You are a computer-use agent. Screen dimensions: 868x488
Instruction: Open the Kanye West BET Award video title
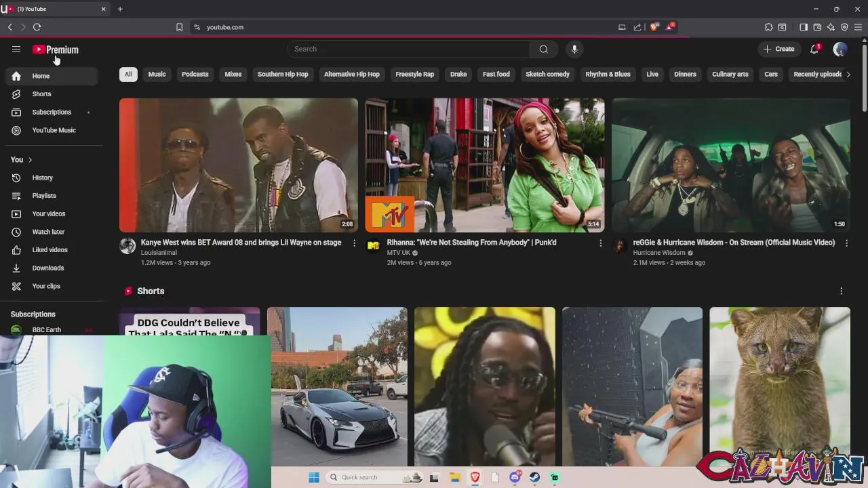241,242
